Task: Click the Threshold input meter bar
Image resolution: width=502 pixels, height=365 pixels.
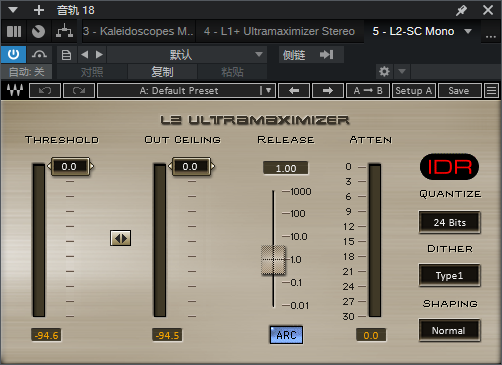Action: tap(39, 240)
